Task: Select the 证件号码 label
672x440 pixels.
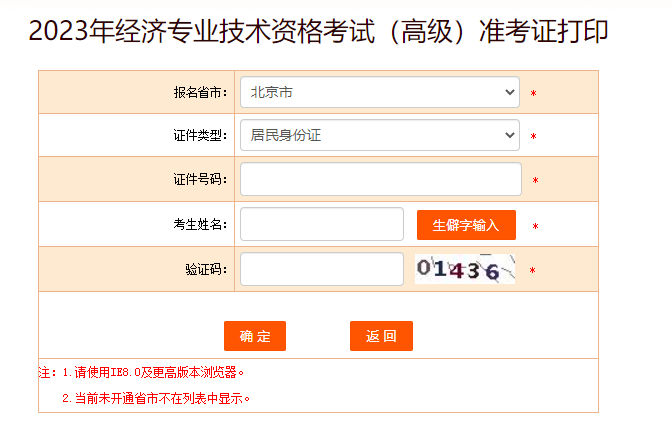Action: (x=200, y=180)
